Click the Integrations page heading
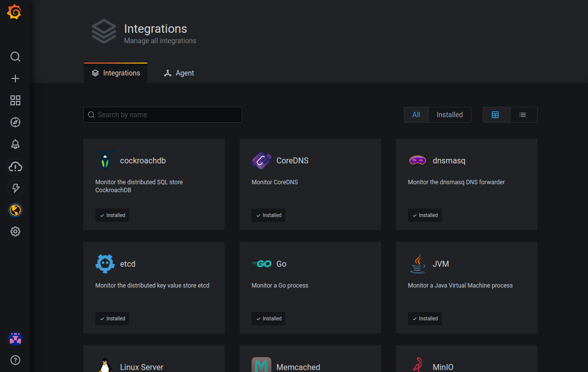Image resolution: width=588 pixels, height=372 pixels. tap(156, 28)
